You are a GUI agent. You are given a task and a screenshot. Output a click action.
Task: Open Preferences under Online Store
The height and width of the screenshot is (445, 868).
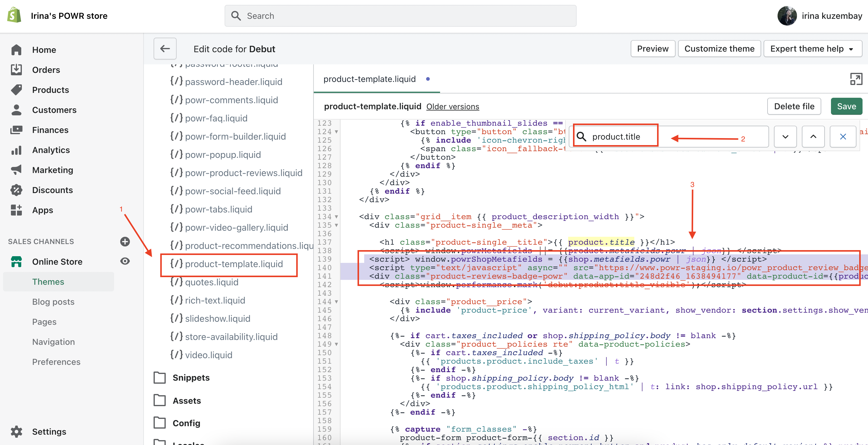click(56, 362)
